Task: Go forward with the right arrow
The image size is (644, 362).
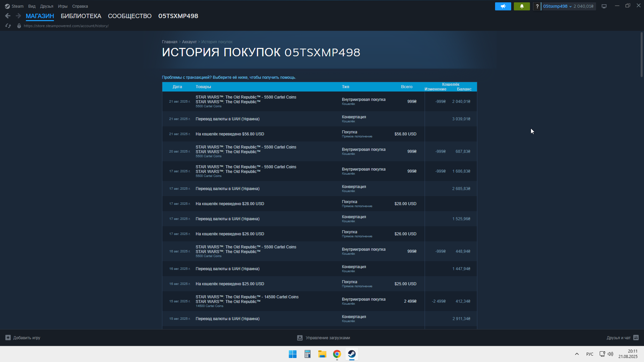Action: [x=18, y=16]
